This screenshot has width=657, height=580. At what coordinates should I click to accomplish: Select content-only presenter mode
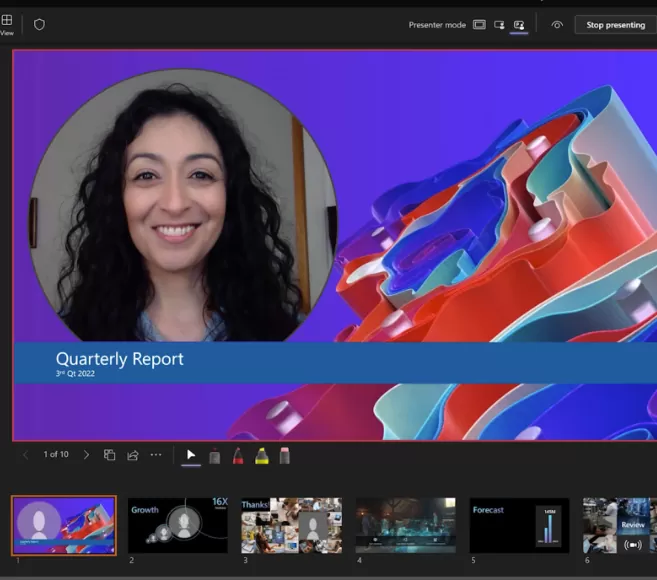tap(479, 24)
